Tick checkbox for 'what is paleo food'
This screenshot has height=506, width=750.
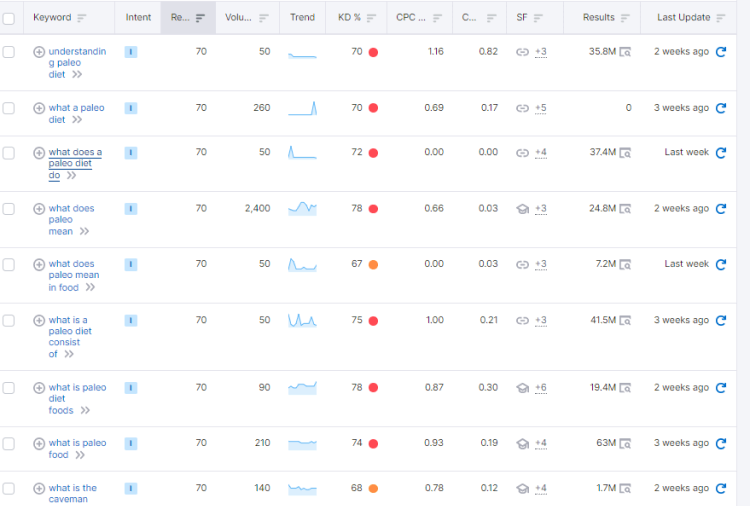point(9,443)
